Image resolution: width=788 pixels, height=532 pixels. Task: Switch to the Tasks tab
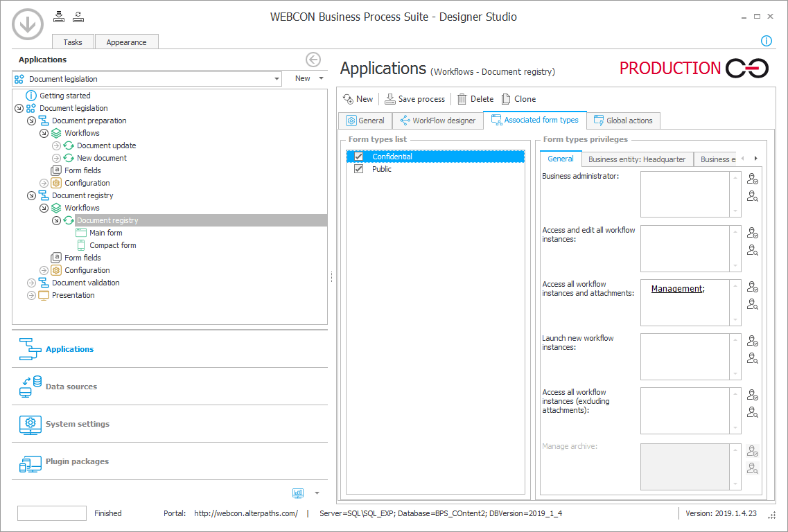coord(73,42)
